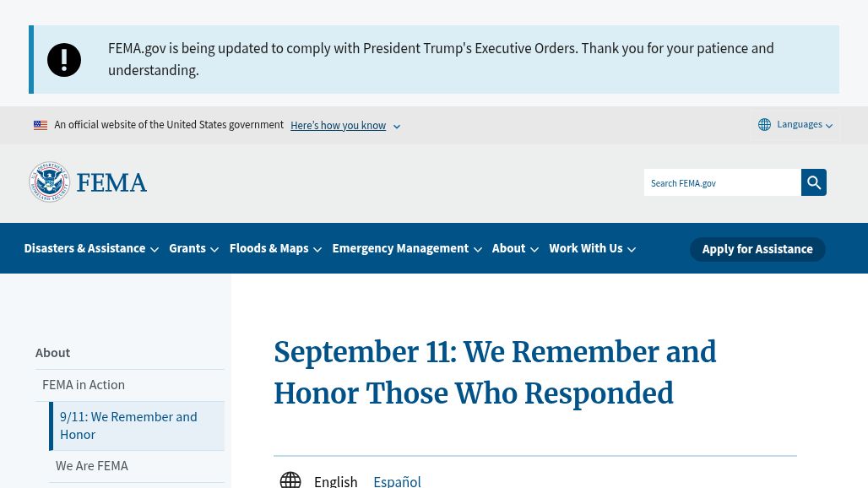The height and width of the screenshot is (488, 868).
Task: Open the Grants navigation menu
Action: click(193, 248)
